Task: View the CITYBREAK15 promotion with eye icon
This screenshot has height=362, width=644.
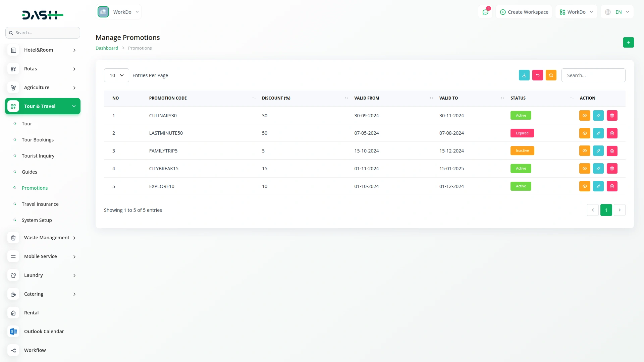Action: [584, 168]
